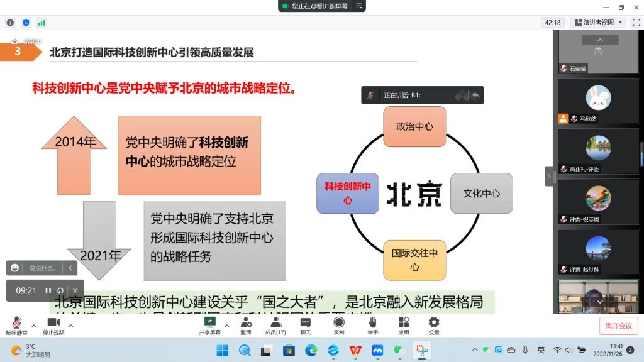Open meeting 设置 settings
The height and width of the screenshot is (362, 644).
pos(434,326)
